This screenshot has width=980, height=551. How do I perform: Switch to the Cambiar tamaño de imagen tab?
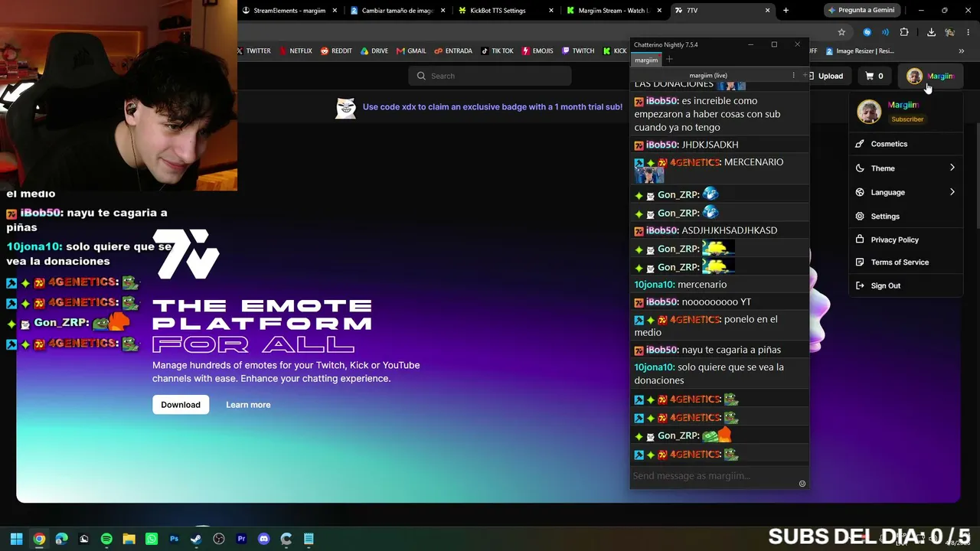397,11
